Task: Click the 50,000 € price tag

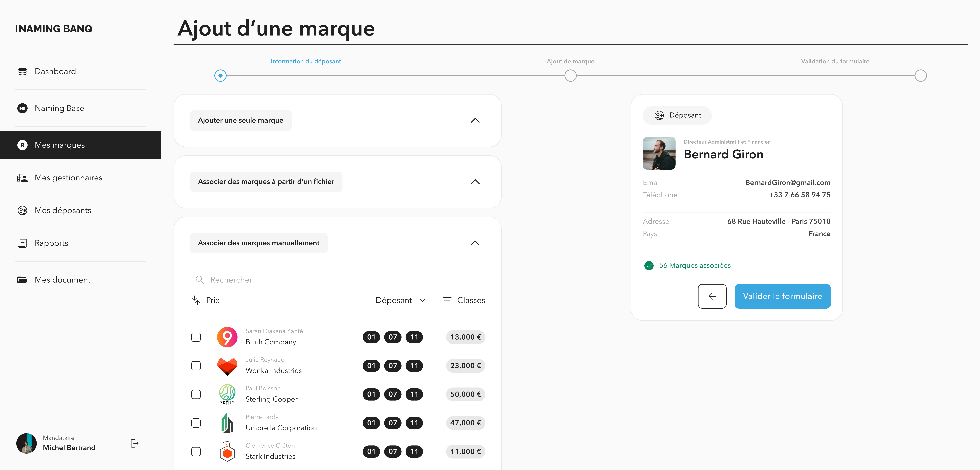Action: pyautogui.click(x=466, y=394)
